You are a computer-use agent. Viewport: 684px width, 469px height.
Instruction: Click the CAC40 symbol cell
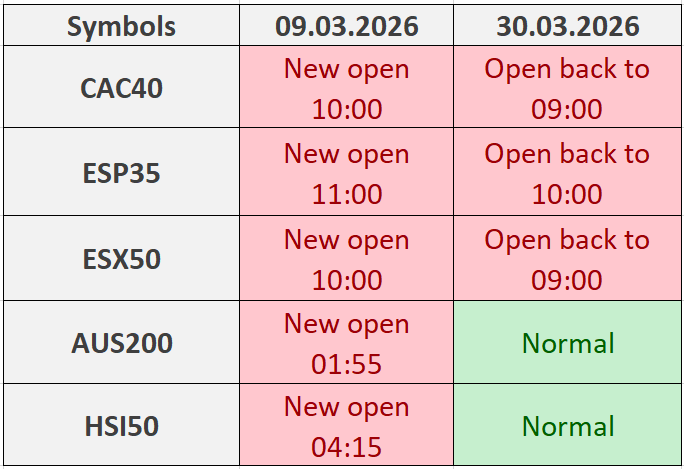click(x=121, y=88)
